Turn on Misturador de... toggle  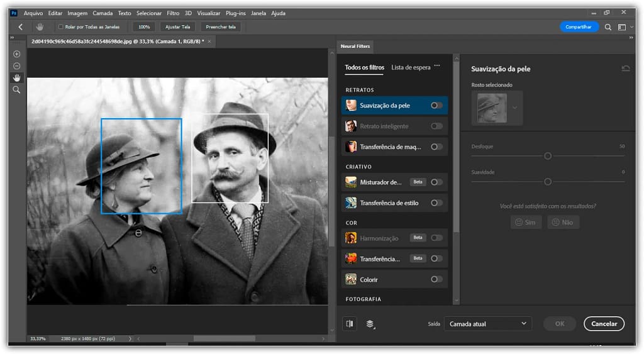(436, 182)
